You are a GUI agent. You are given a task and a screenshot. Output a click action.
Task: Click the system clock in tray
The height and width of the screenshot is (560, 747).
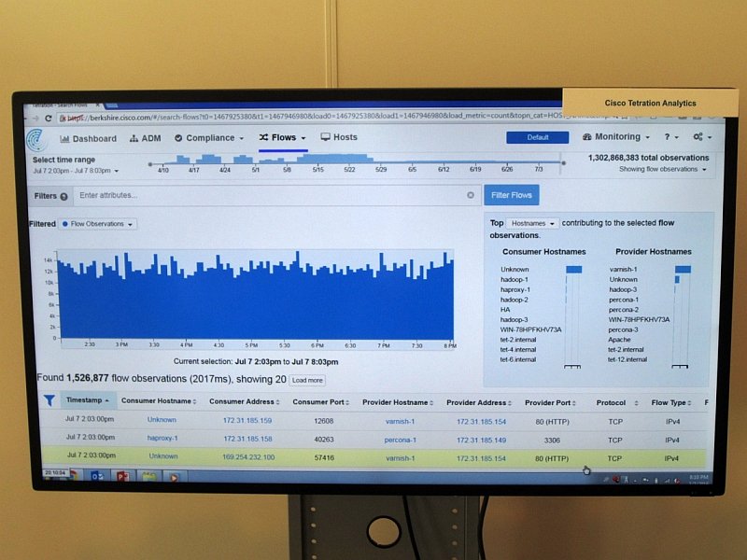698,479
